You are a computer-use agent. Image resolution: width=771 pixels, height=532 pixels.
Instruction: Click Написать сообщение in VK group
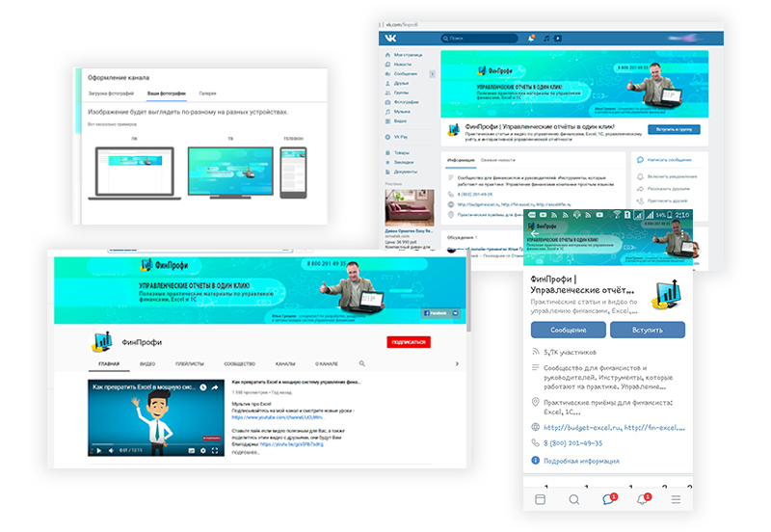(664, 160)
